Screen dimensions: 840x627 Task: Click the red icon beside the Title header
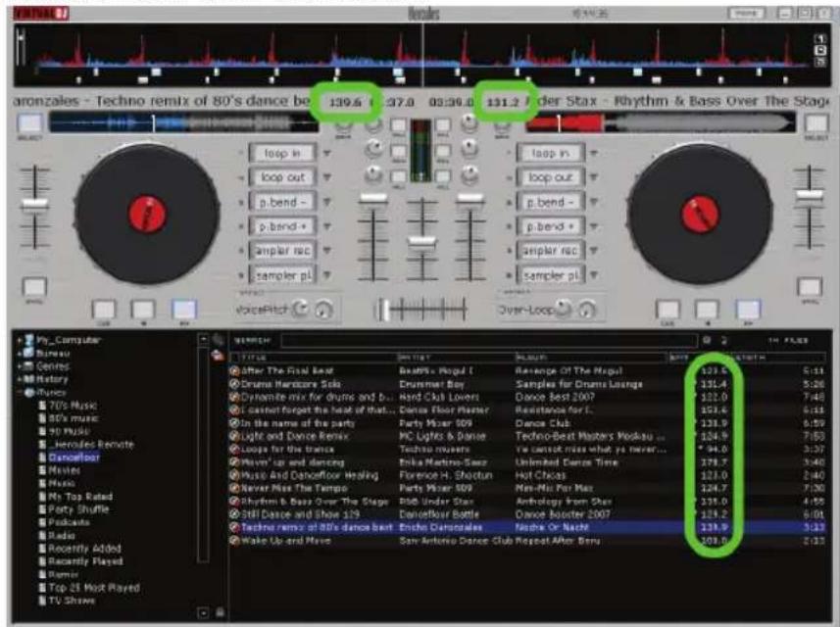click(218, 355)
